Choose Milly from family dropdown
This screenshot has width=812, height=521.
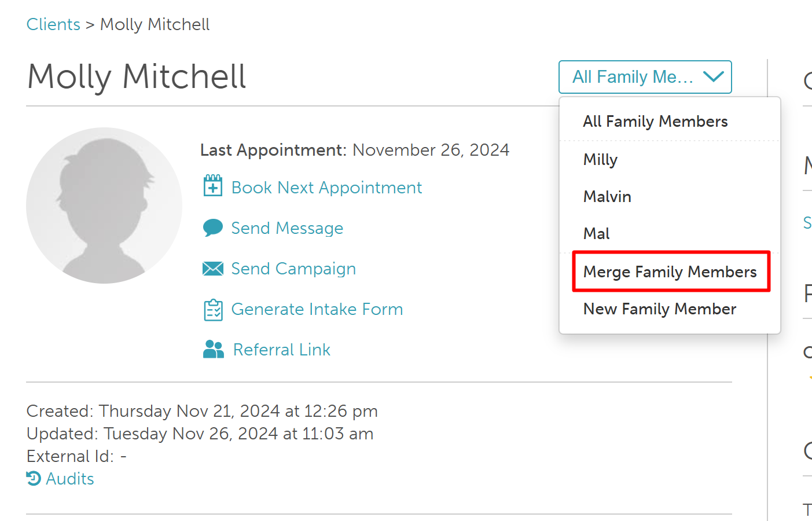pos(600,160)
